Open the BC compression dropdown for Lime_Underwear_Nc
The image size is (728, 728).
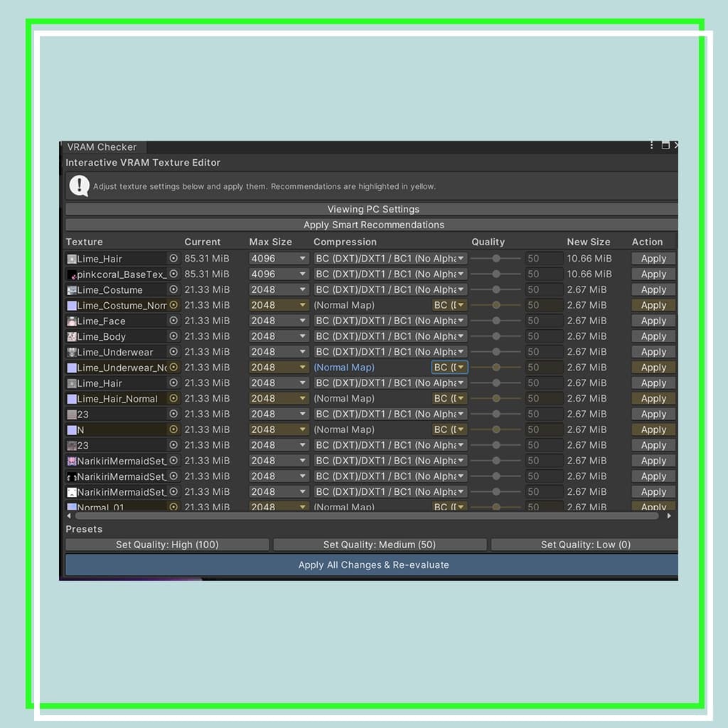pos(449,368)
